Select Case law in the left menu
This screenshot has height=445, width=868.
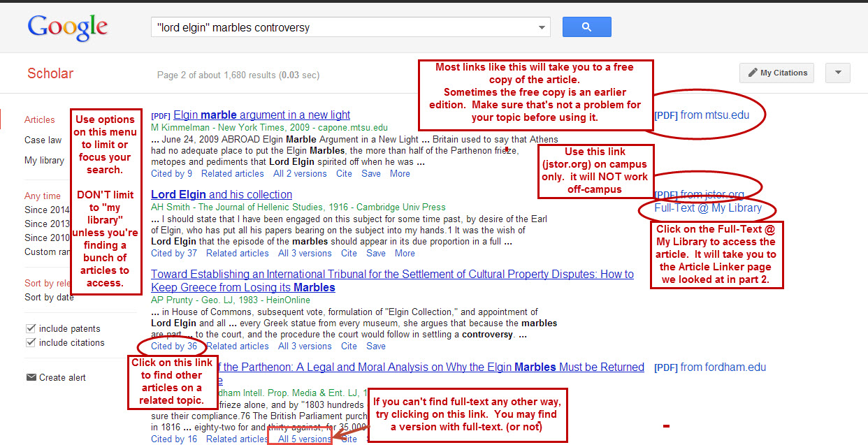[43, 140]
